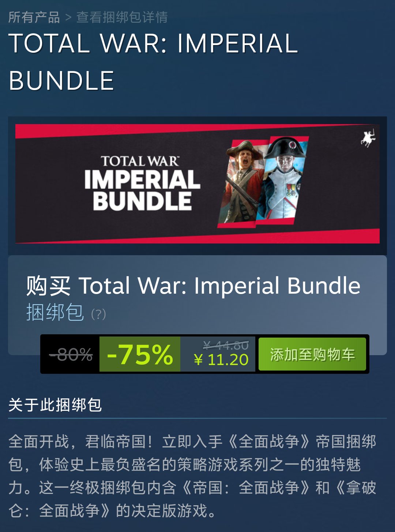Click the 查看捆绑包详情 breadcrumb text

pos(122,17)
